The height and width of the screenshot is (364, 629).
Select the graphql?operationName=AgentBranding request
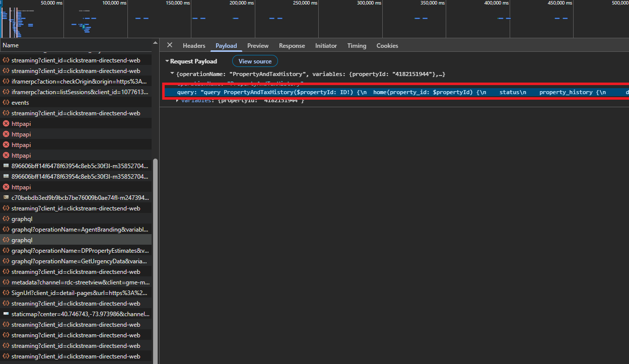click(76, 230)
